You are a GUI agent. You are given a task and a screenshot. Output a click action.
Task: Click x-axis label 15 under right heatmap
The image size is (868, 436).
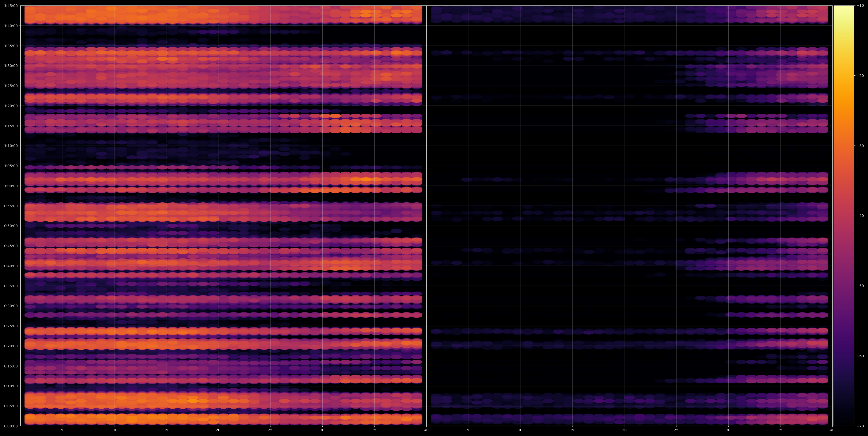(x=572, y=430)
